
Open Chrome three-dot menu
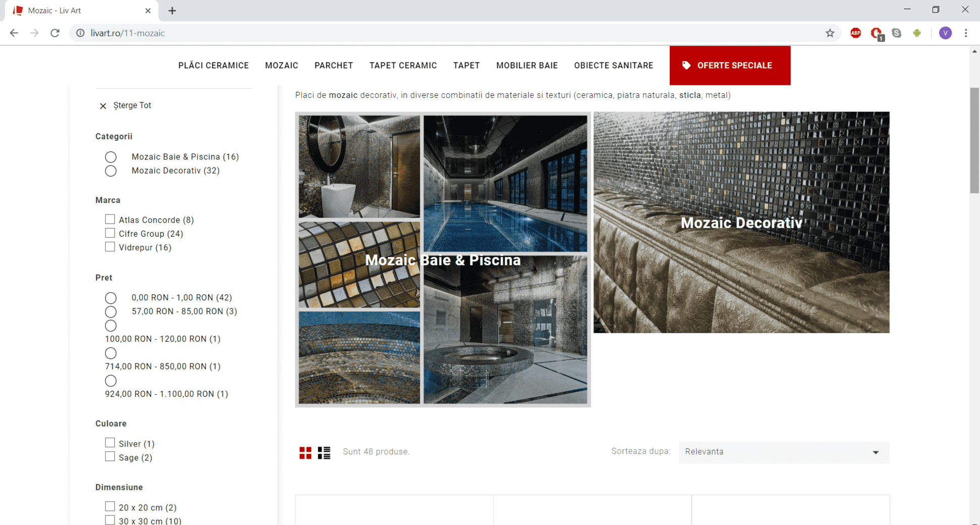(x=966, y=33)
